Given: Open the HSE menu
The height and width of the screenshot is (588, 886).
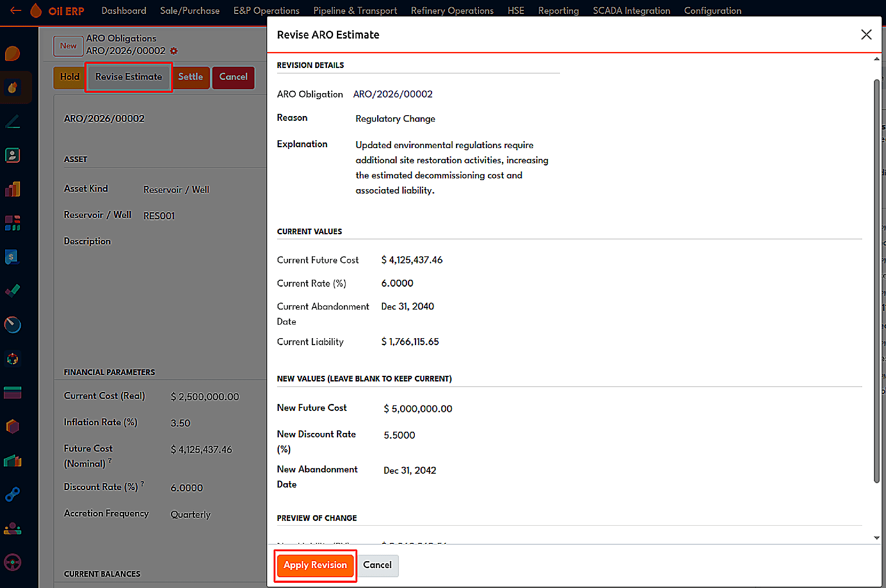Looking at the screenshot, I should 516,10.
